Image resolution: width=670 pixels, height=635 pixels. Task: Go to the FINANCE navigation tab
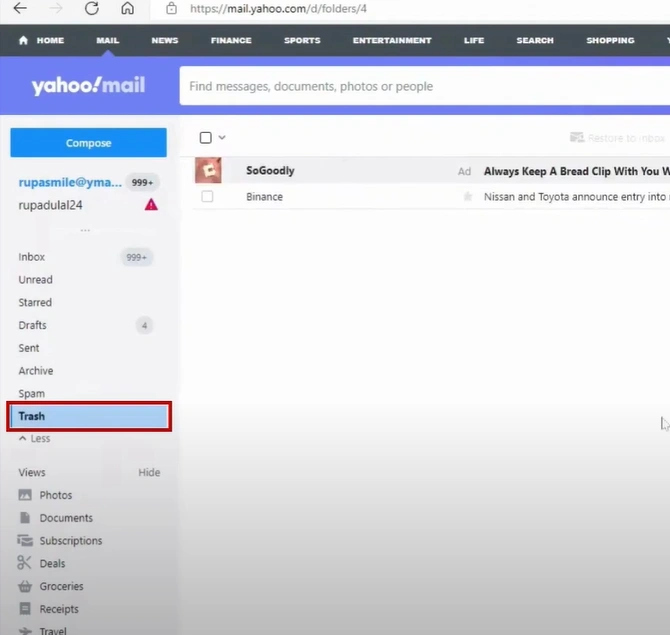231,40
